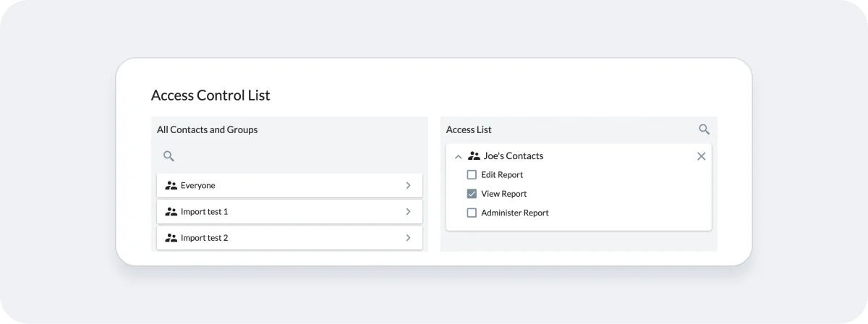Viewport: 868px width, 324px height.
Task: Select the Import test 1 label
Action: [205, 212]
